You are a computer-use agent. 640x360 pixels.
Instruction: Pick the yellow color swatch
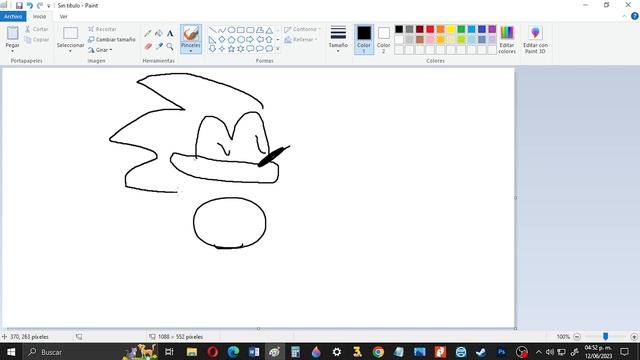point(451,29)
